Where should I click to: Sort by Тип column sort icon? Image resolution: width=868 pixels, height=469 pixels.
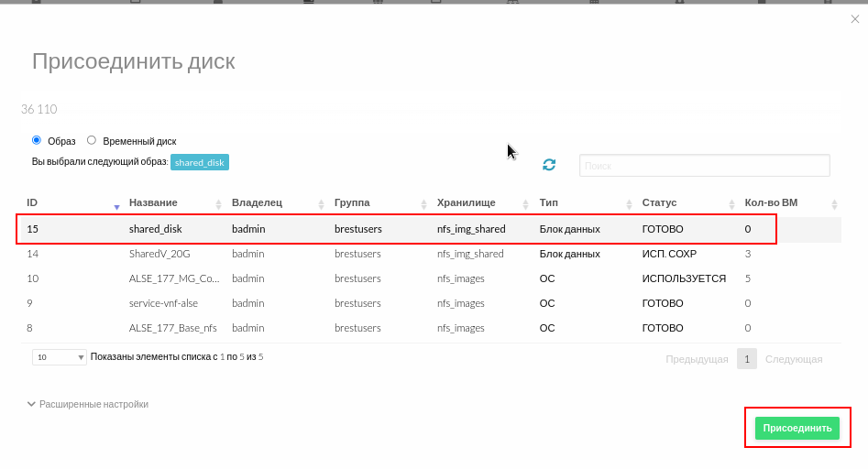[629, 204]
